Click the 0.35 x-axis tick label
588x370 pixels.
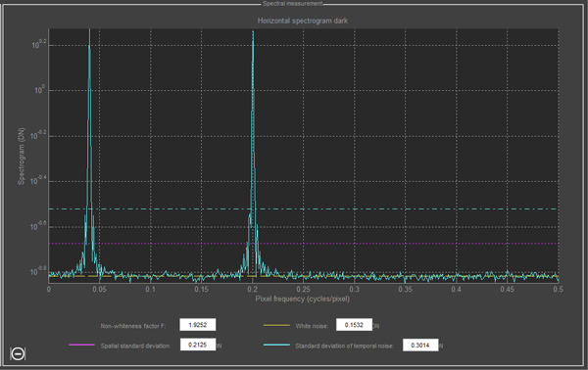tap(405, 289)
